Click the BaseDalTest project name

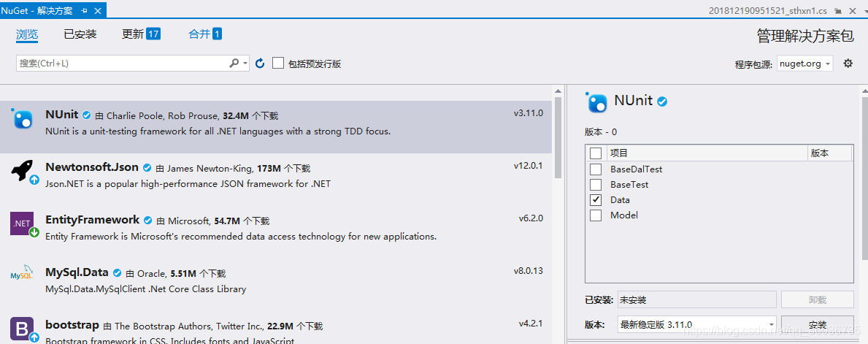pos(636,169)
